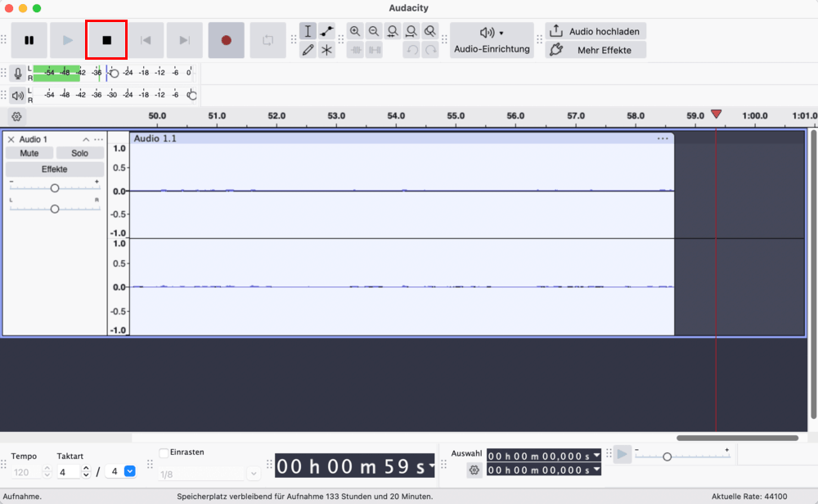Click the Redo arrow icon
Viewport: 818px width, 504px height.
[x=430, y=50]
